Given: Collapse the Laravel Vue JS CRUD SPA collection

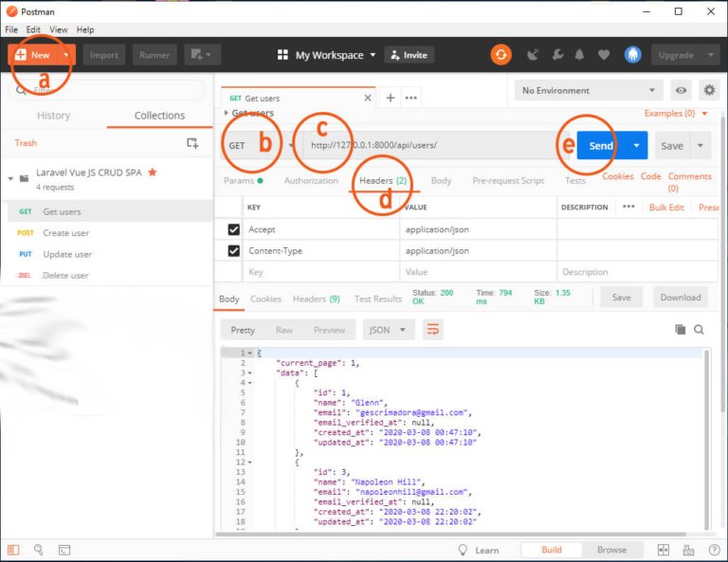Looking at the screenshot, I should pyautogui.click(x=10, y=178).
